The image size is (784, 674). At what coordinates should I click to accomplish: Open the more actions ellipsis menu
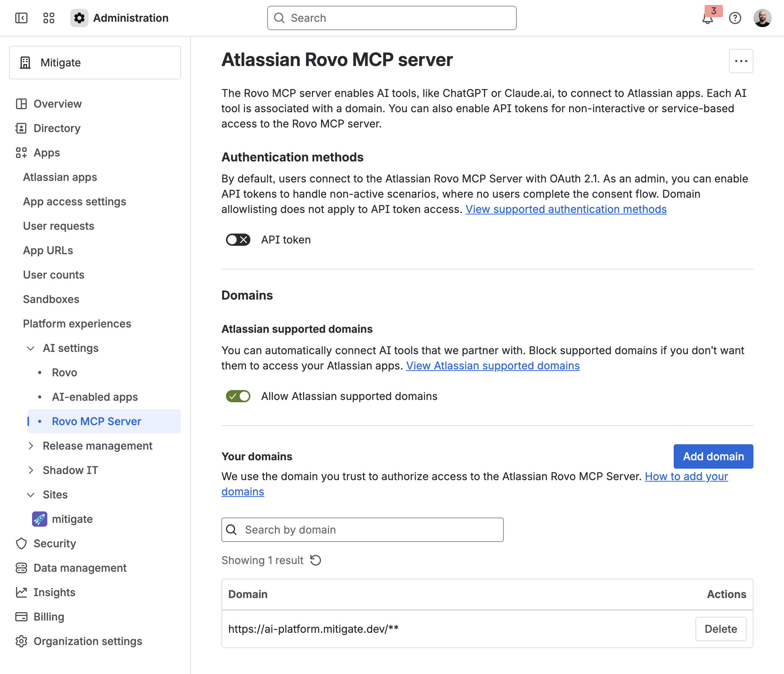coord(740,61)
